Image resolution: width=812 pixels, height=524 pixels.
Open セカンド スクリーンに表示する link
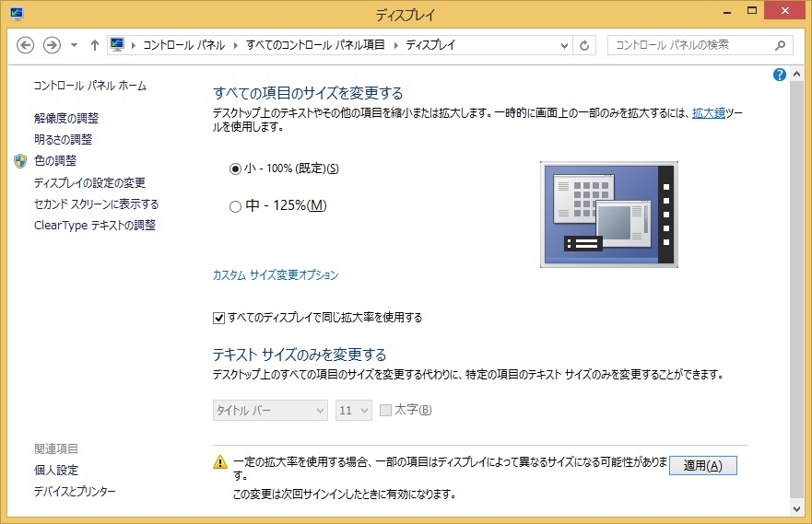[97, 204]
